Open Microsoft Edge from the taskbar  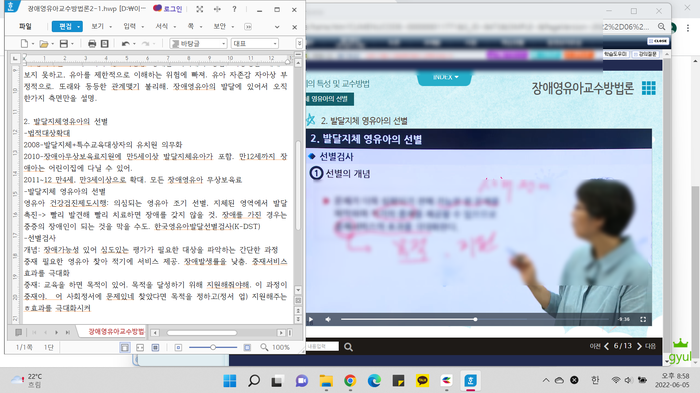[x=374, y=380]
